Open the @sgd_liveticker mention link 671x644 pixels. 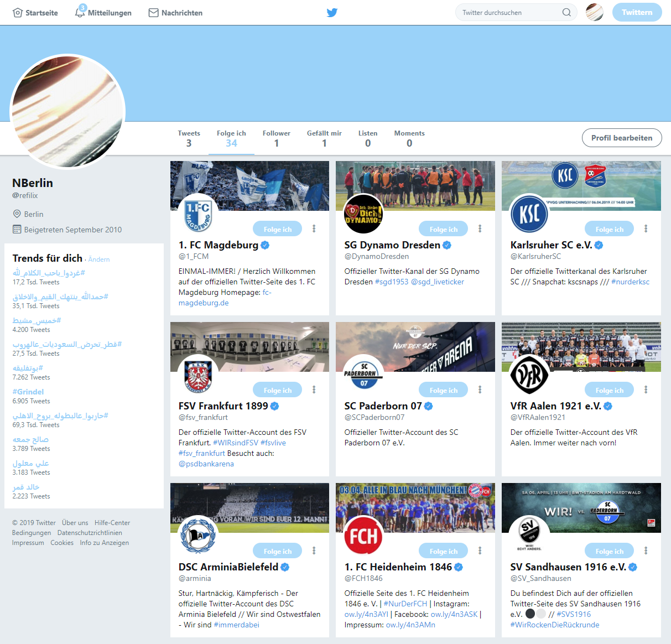click(438, 282)
